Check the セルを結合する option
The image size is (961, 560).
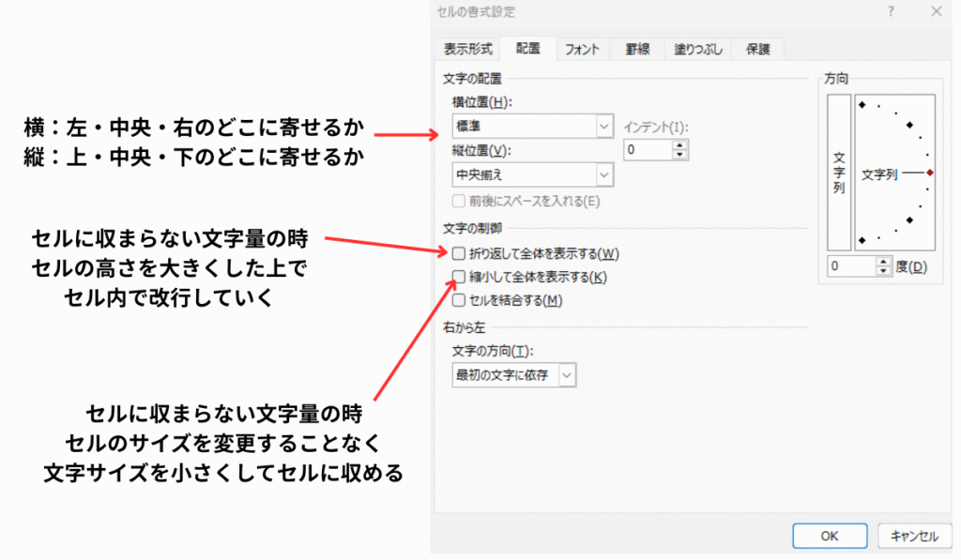(458, 300)
